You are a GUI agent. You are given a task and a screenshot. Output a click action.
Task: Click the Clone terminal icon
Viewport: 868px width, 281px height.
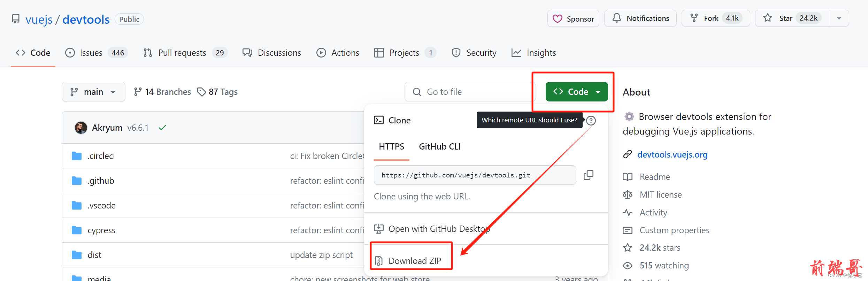379,120
